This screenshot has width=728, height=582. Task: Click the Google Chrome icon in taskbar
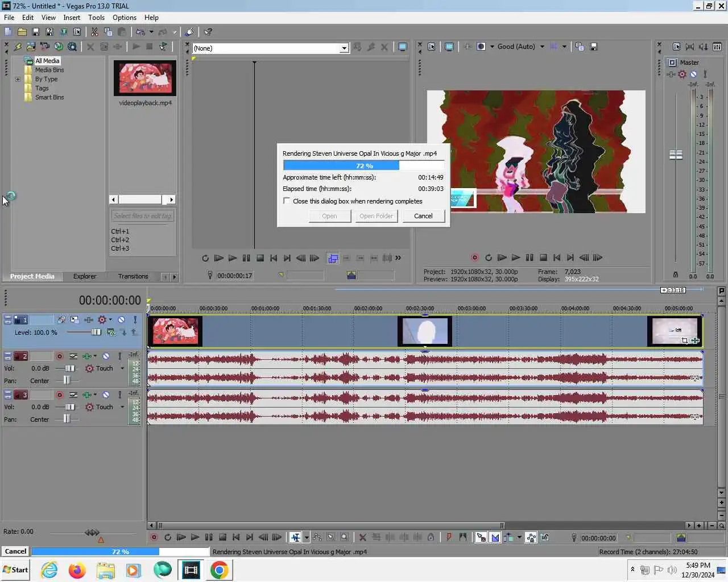click(219, 570)
